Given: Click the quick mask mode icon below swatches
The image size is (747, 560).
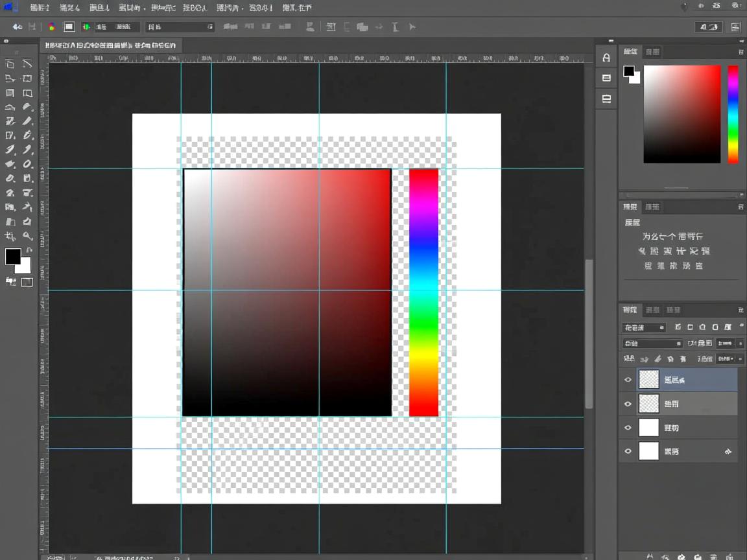Looking at the screenshot, I should (x=27, y=282).
